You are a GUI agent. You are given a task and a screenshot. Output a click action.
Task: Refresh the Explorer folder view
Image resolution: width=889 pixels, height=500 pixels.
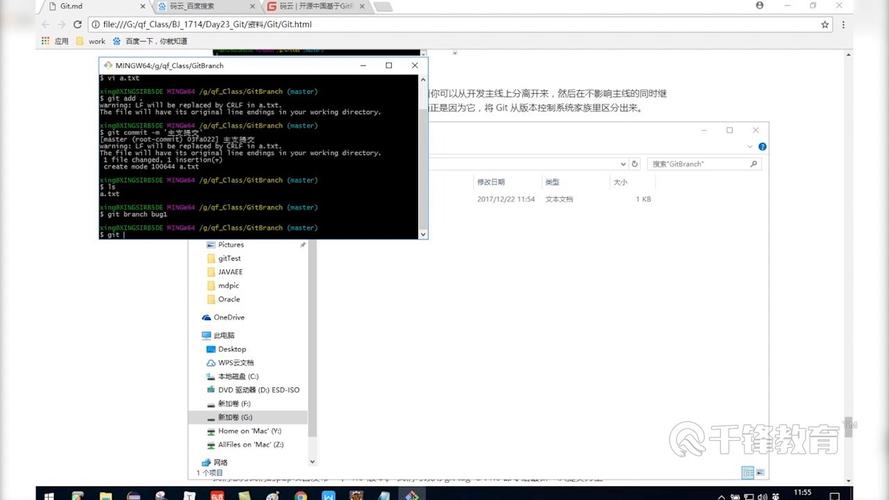tap(634, 164)
